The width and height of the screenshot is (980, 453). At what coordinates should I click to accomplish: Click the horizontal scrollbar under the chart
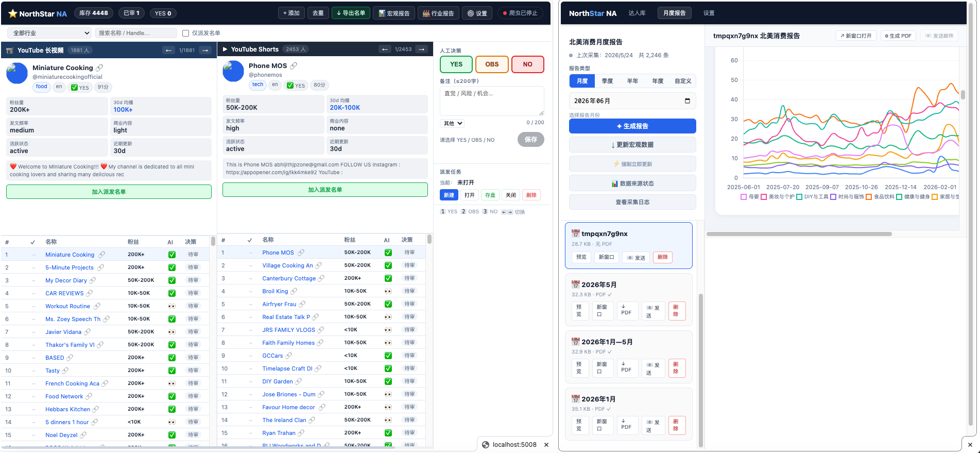pyautogui.click(x=799, y=234)
